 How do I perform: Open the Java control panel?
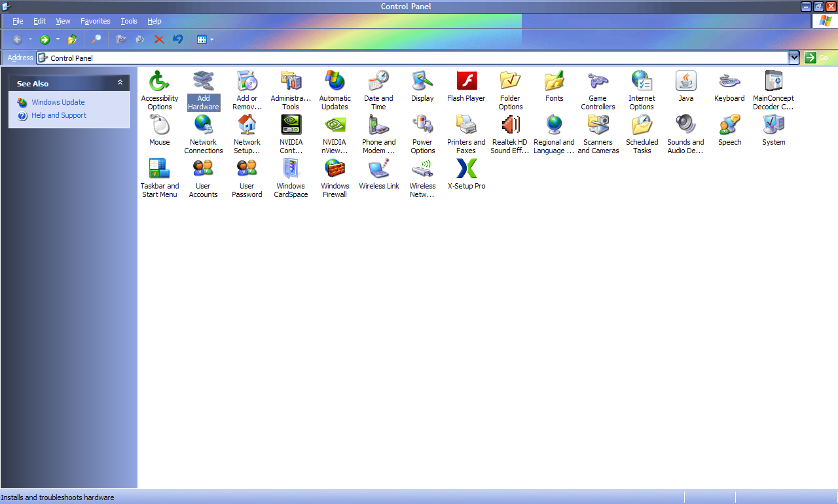pyautogui.click(x=685, y=86)
